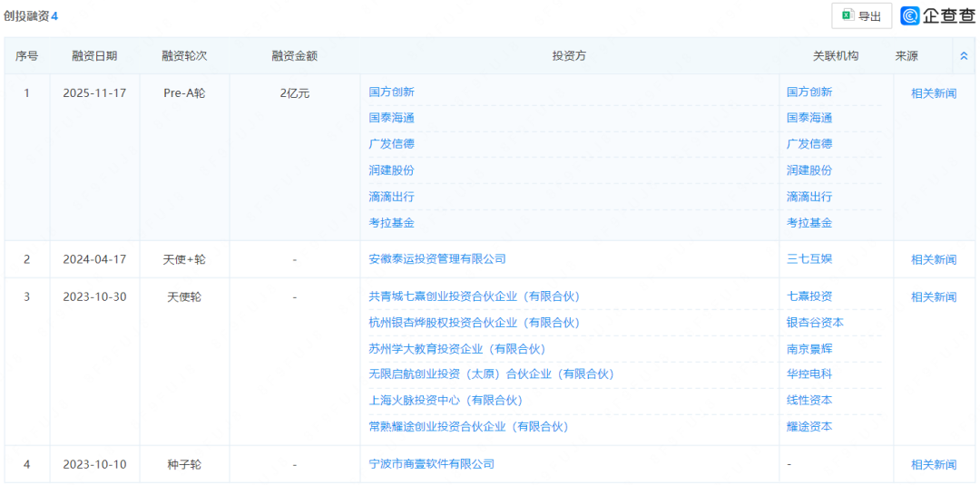Open 华控电科 associated institution
This screenshot has width=980, height=485.
tap(809, 374)
